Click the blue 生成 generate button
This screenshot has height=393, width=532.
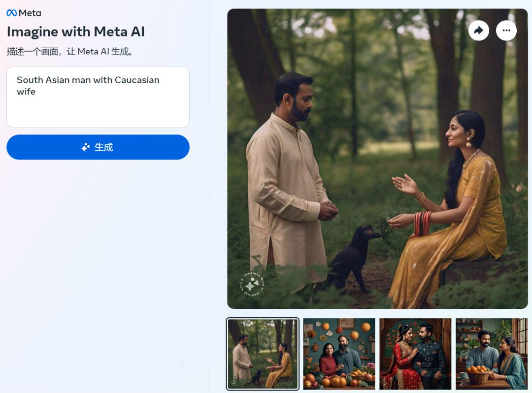pos(98,147)
